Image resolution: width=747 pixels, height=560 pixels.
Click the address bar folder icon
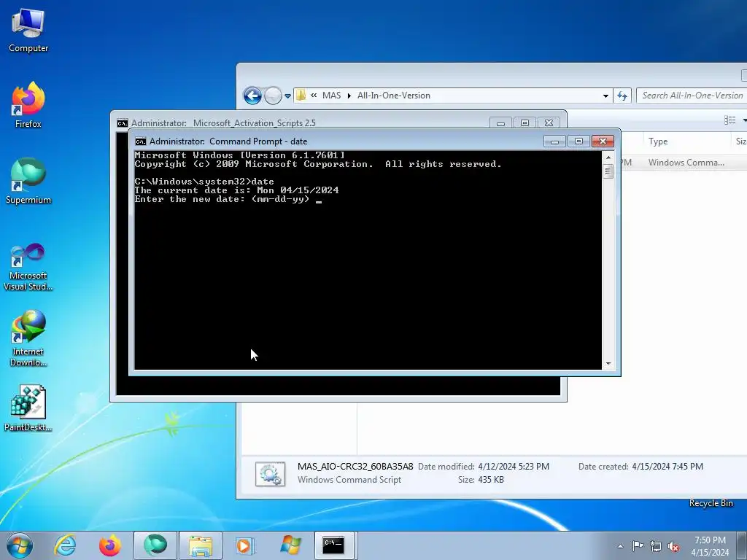(x=301, y=96)
